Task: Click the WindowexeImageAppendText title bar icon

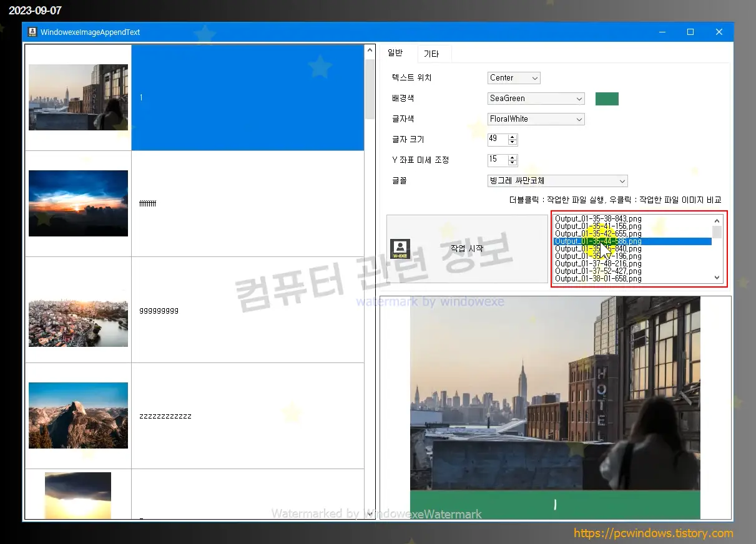Action: click(32, 32)
